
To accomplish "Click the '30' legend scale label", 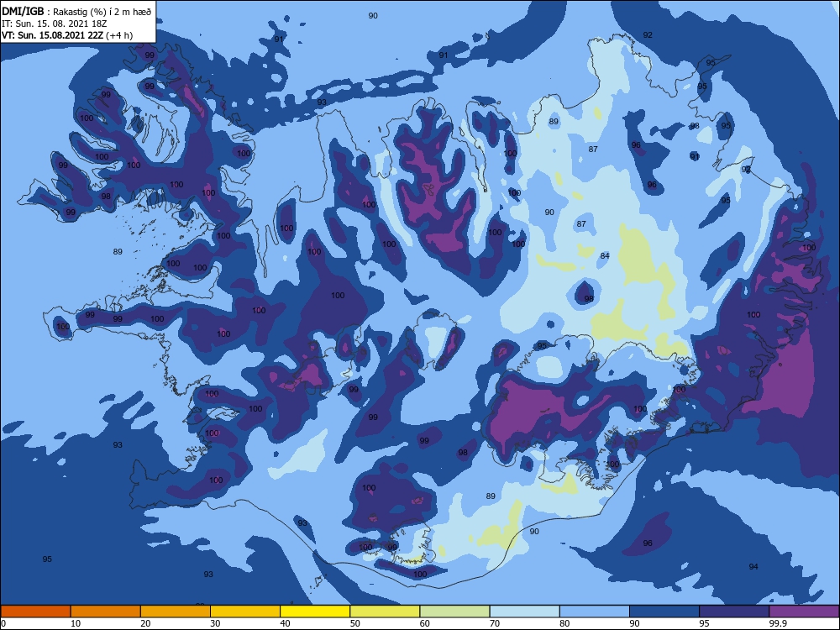I will coord(215,623).
